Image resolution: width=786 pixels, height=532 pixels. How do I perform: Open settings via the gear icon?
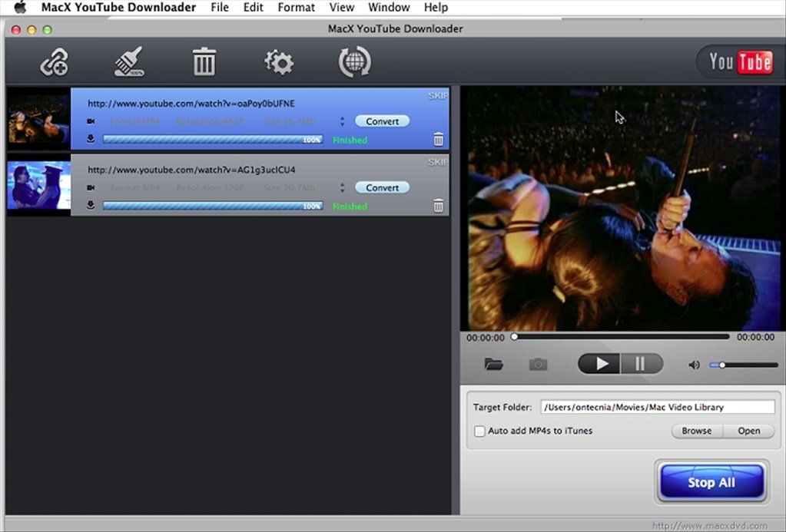tap(279, 62)
